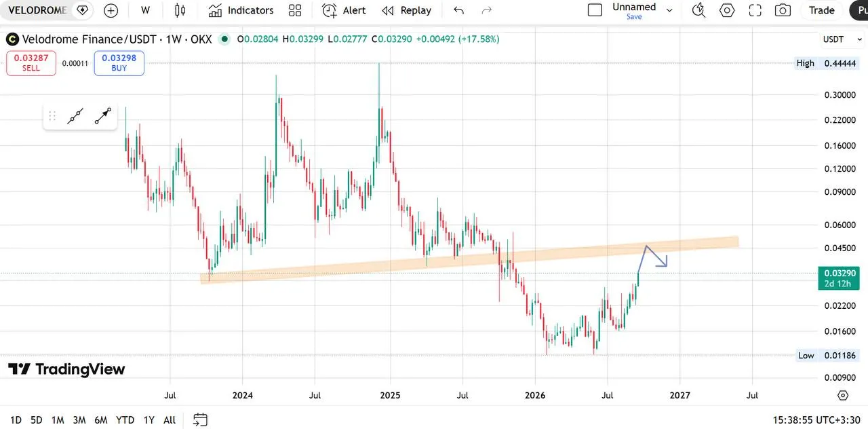Click the green market status dot

224,39
